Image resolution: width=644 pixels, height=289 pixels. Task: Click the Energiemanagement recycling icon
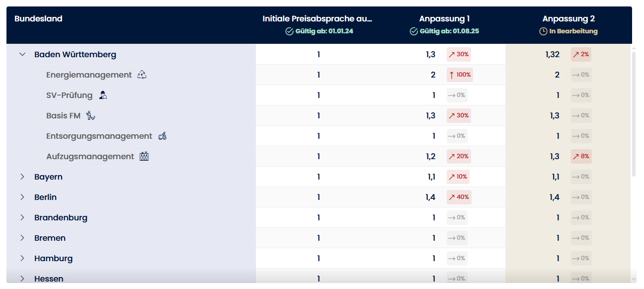click(x=143, y=75)
